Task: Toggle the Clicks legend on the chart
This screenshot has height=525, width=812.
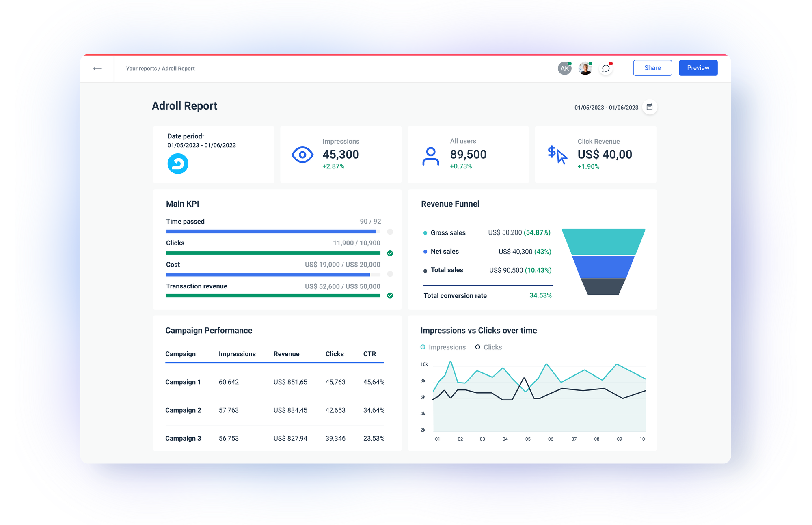Action: pos(488,347)
